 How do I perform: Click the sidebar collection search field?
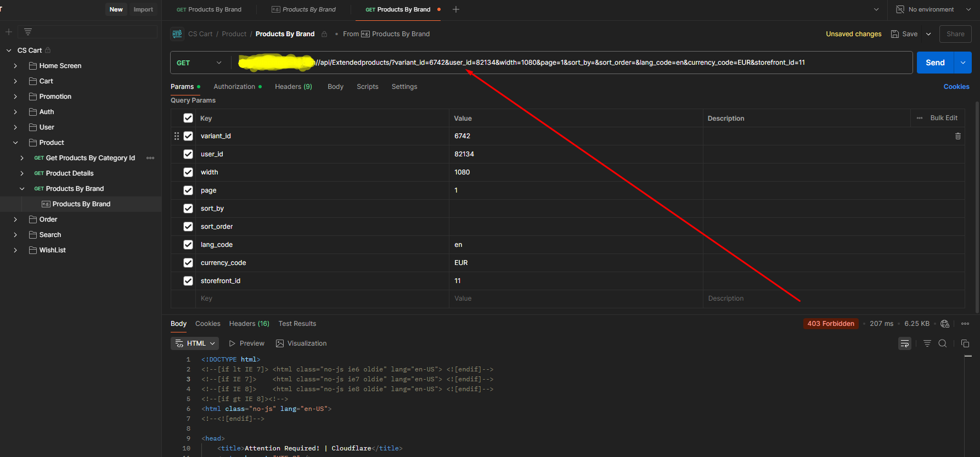coord(88,32)
